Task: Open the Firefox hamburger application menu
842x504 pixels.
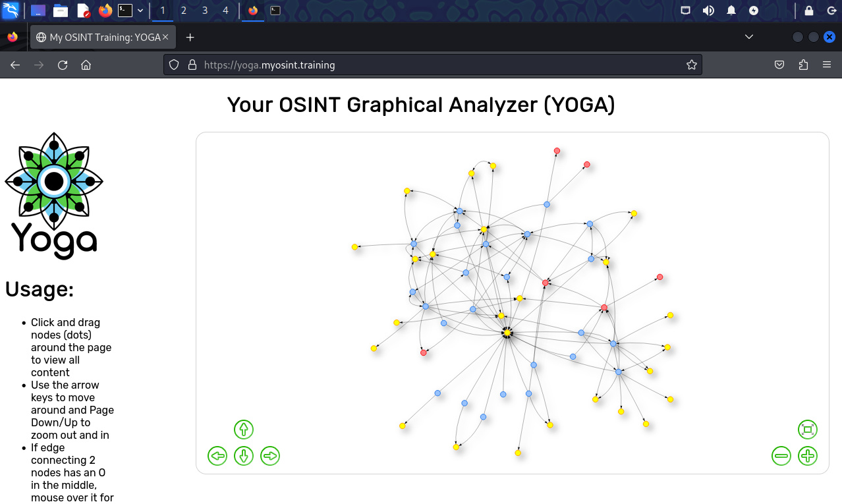Action: 827,65
